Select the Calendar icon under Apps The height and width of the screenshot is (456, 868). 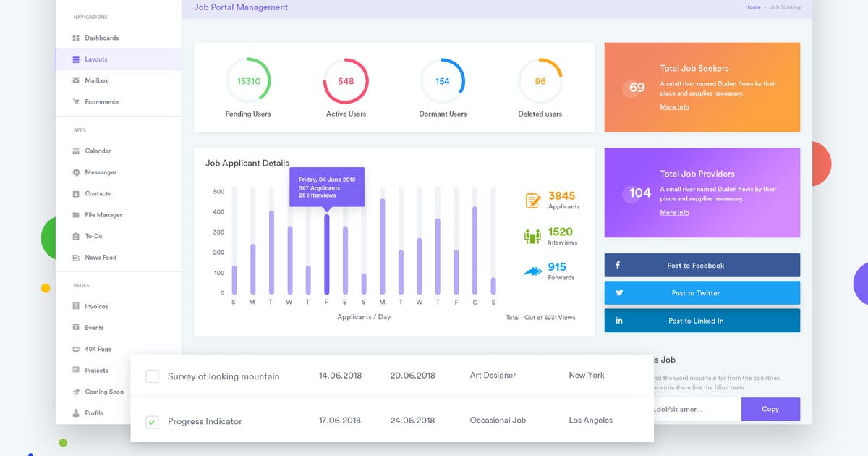tap(76, 151)
